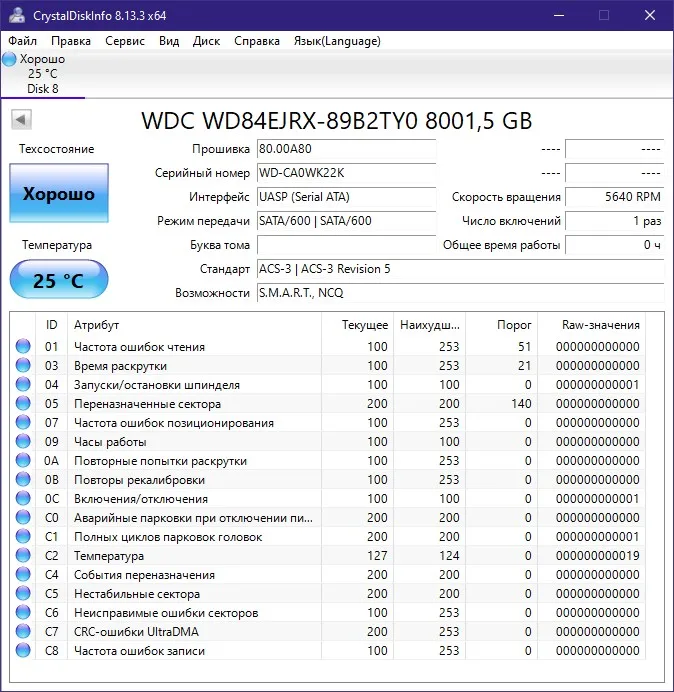Click the Режим передачи field SATA/600
Screen dimensions: 674x692
tap(346, 221)
